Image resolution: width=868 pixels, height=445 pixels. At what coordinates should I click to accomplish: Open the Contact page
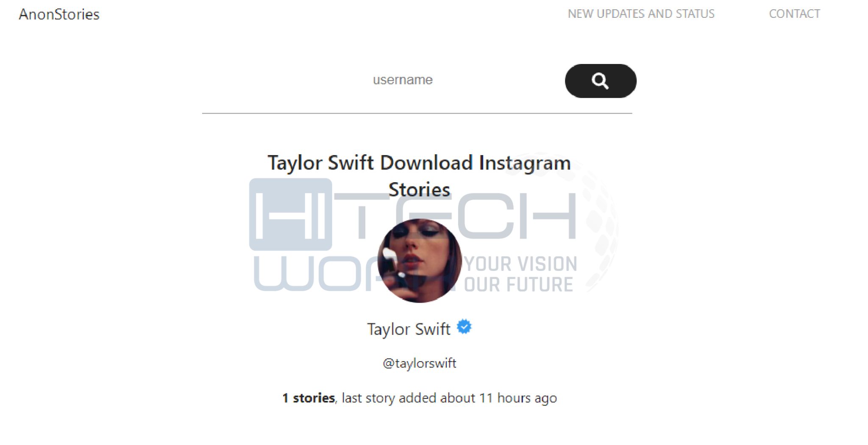(x=794, y=14)
